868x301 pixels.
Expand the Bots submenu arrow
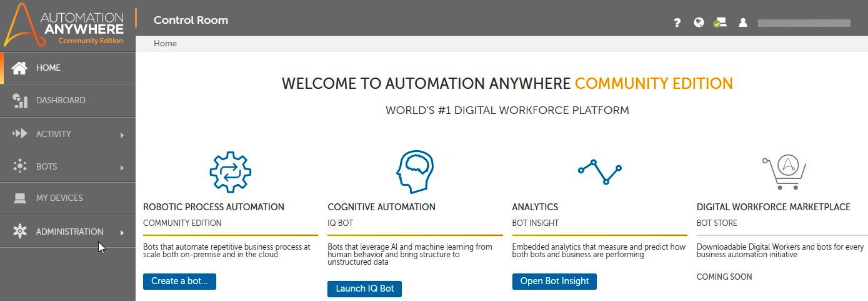(x=122, y=168)
